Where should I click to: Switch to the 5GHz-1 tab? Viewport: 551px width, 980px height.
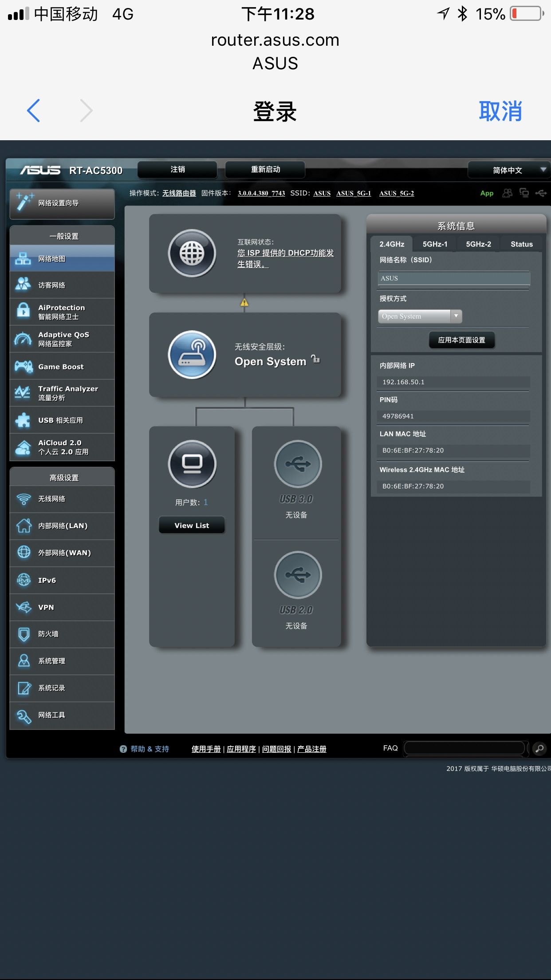coord(435,244)
